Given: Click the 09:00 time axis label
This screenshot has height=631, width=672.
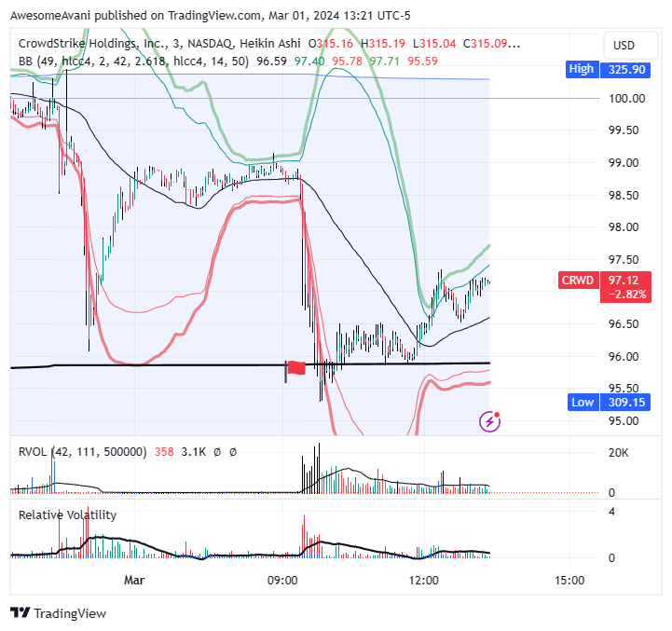Looking at the screenshot, I should 282,581.
